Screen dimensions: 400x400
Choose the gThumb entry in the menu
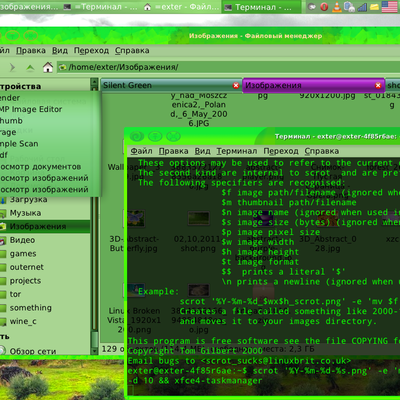tap(11, 121)
